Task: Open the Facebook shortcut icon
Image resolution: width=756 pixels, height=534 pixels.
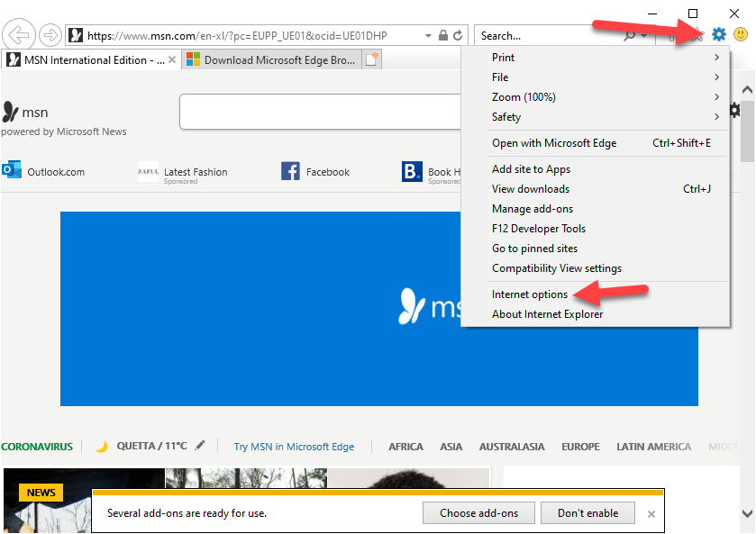Action: click(x=290, y=171)
